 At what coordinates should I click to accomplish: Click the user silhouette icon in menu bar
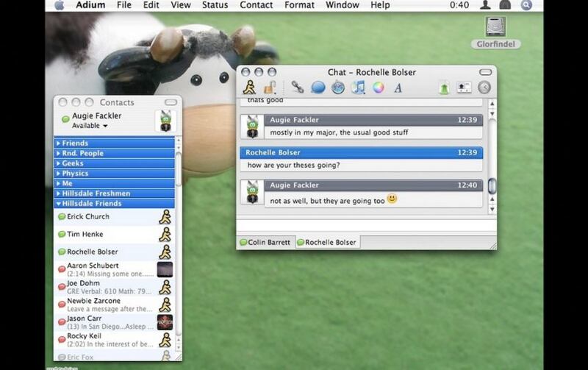point(485,5)
